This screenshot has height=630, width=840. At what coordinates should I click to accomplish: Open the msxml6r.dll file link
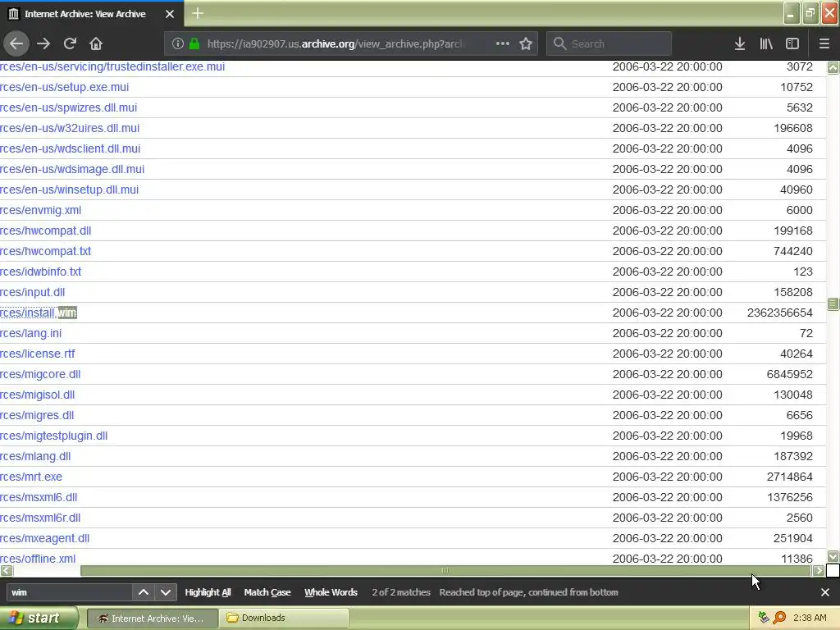tap(40, 518)
